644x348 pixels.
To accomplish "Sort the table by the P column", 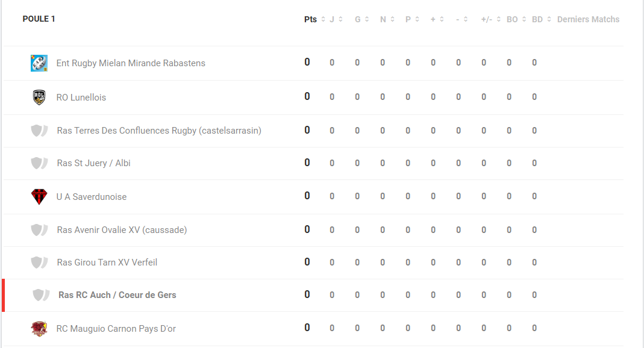I will tap(417, 19).
